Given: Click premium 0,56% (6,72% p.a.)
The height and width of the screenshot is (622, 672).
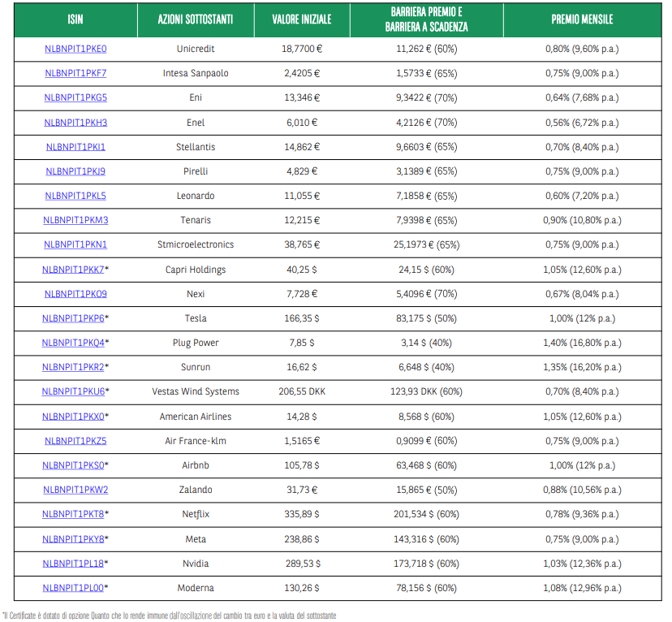Looking at the screenshot, I should (582, 123).
